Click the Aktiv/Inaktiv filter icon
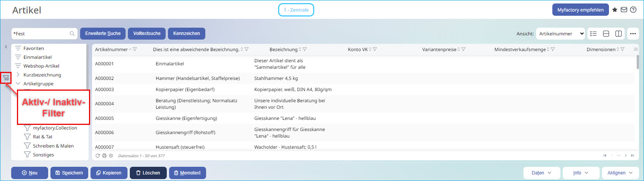The width and height of the screenshot is (644, 181). [6, 78]
